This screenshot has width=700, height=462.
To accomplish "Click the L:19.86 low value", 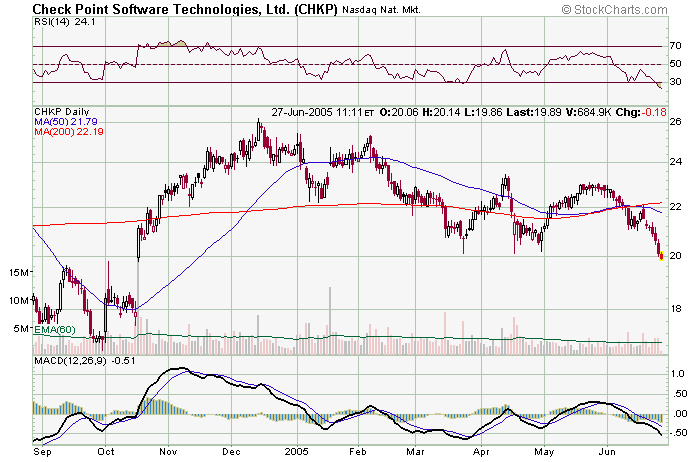I will (483, 112).
